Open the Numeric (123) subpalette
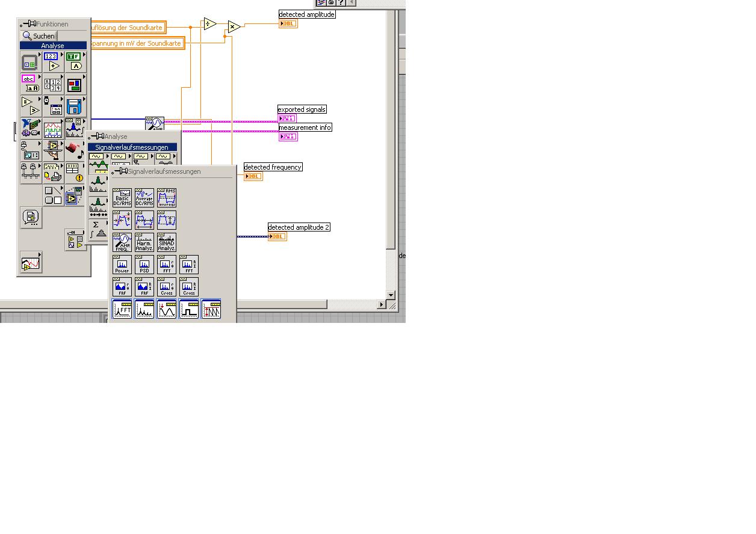The width and height of the screenshot is (756, 534). pyautogui.click(x=52, y=62)
